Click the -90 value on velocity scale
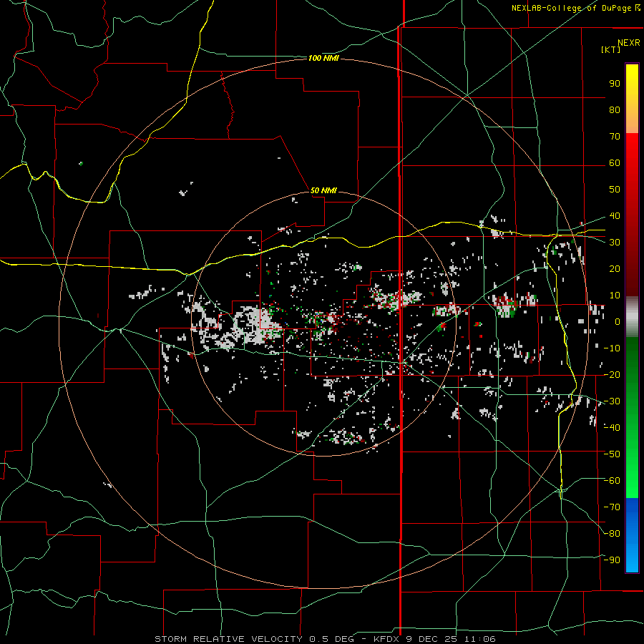Screen dimensions: 644x644 [612, 560]
